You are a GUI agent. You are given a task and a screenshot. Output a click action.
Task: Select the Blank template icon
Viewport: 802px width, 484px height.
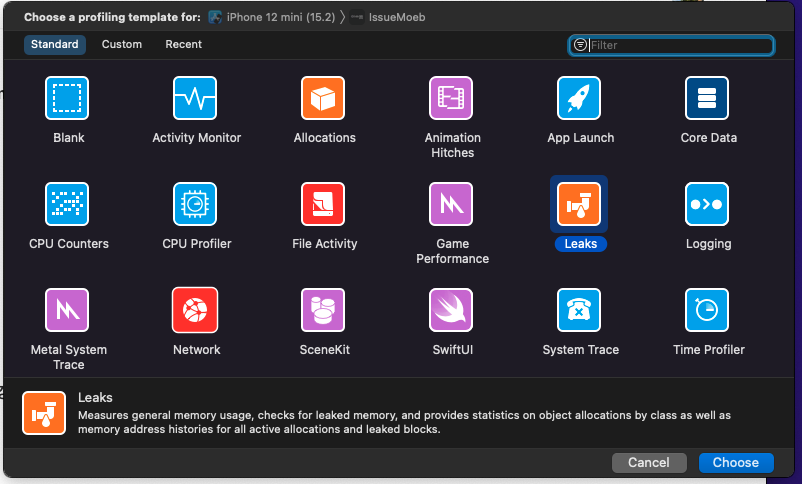click(x=67, y=98)
